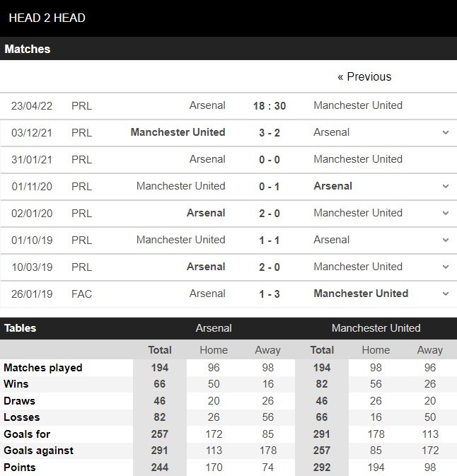This screenshot has height=476, width=457.
Task: Expand the 26/01/19 FA Cup match chevron
Action: (x=445, y=294)
